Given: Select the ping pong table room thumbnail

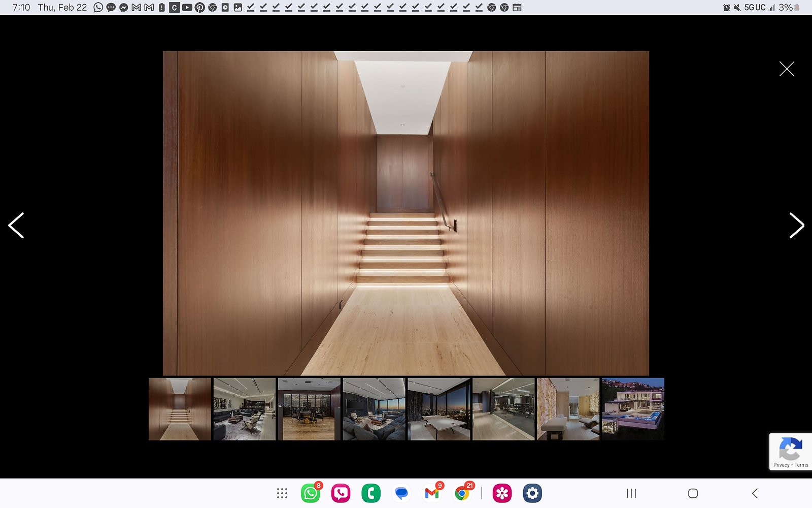Looking at the screenshot, I should (439, 409).
